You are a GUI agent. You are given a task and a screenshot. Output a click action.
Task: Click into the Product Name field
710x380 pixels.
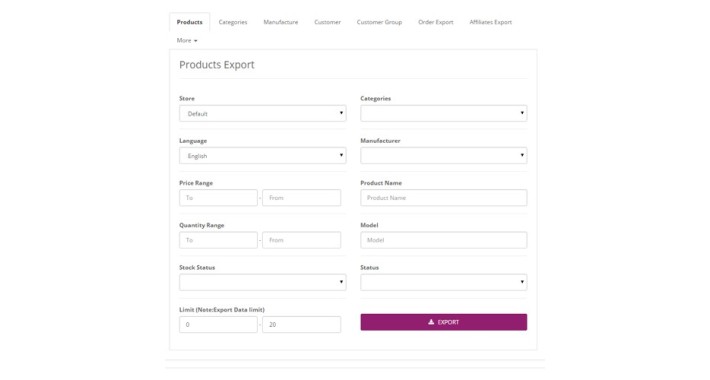point(444,198)
